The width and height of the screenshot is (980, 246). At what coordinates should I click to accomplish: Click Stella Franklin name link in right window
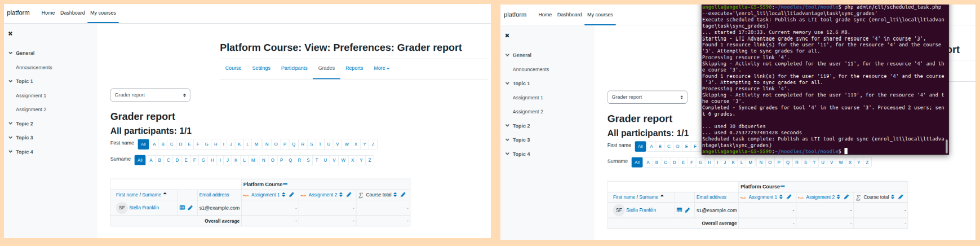tap(641, 210)
